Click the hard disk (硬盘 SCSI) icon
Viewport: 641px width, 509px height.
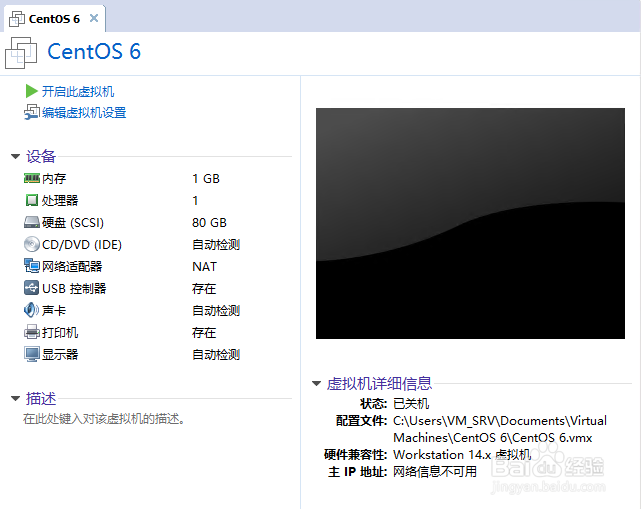pos(32,222)
